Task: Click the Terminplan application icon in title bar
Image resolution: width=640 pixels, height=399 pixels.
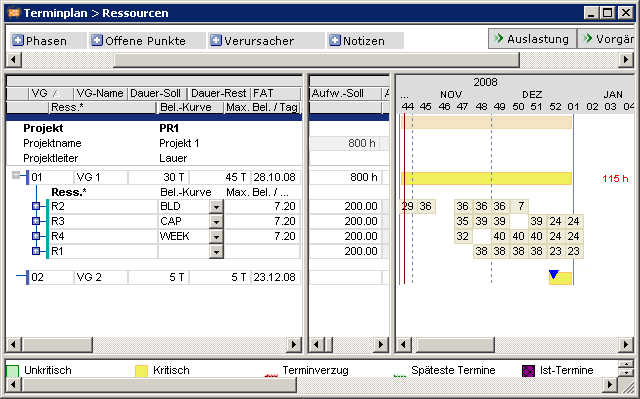Action: [x=13, y=13]
